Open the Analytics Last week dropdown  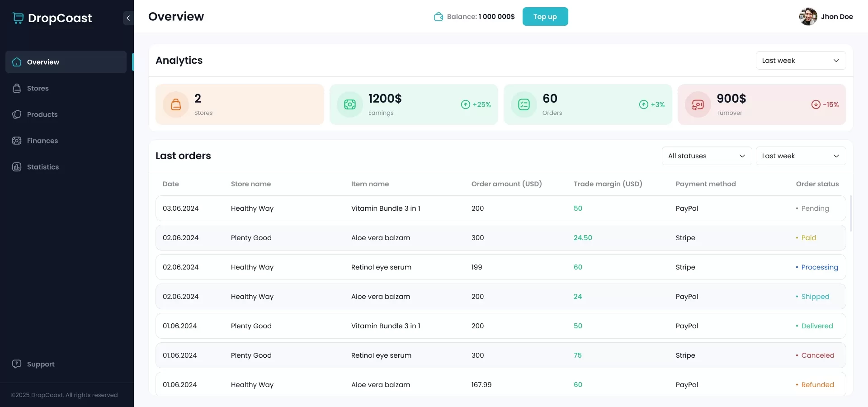click(801, 61)
